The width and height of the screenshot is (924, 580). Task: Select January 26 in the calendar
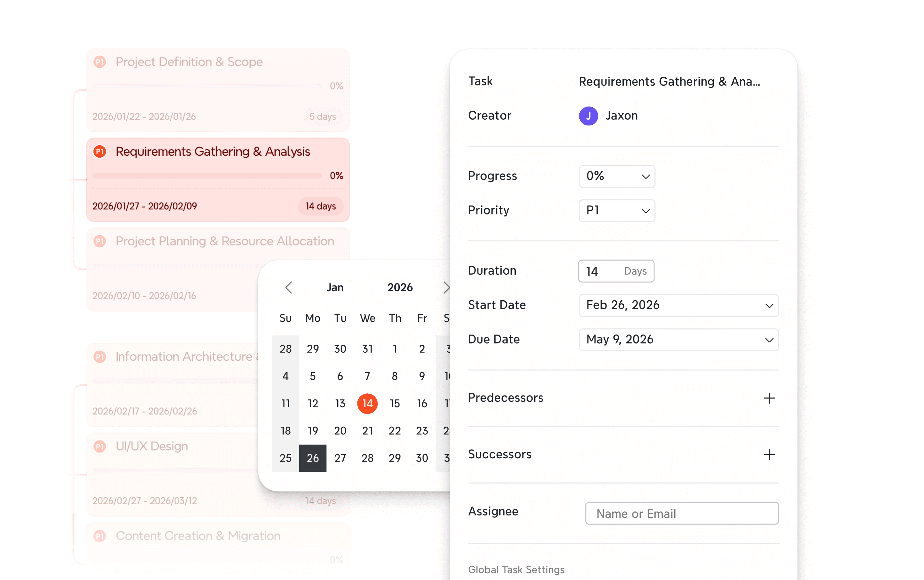(x=313, y=458)
